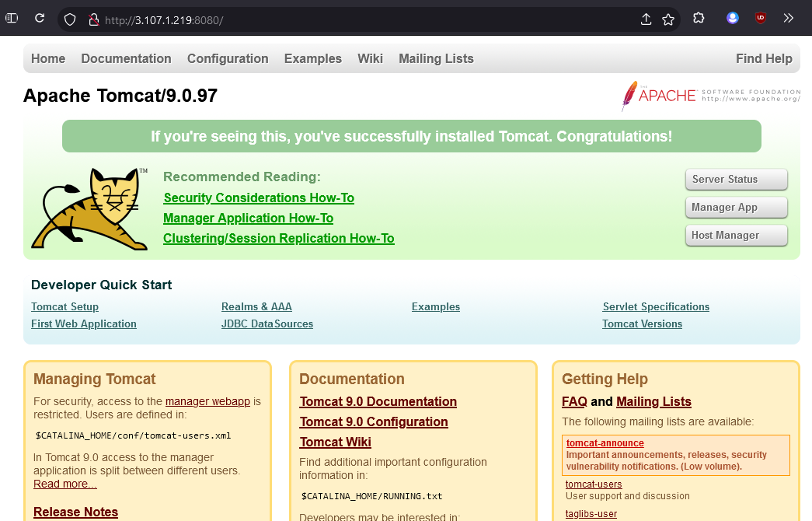The width and height of the screenshot is (812, 521).
Task: Click the Read more... link
Action: coord(65,484)
